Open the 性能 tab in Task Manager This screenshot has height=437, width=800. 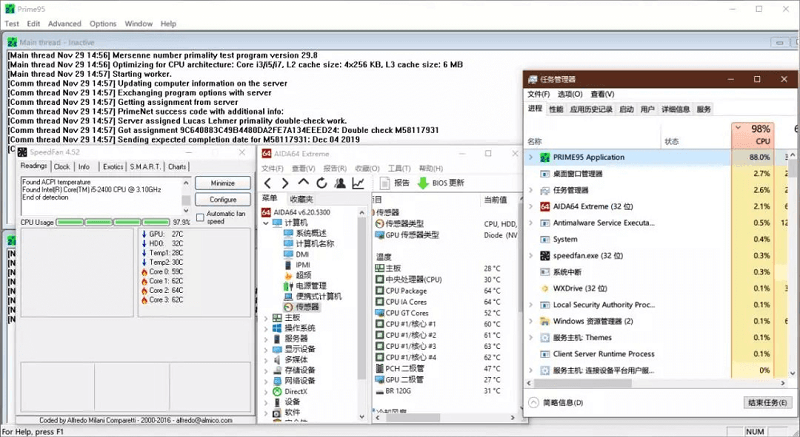click(x=556, y=109)
